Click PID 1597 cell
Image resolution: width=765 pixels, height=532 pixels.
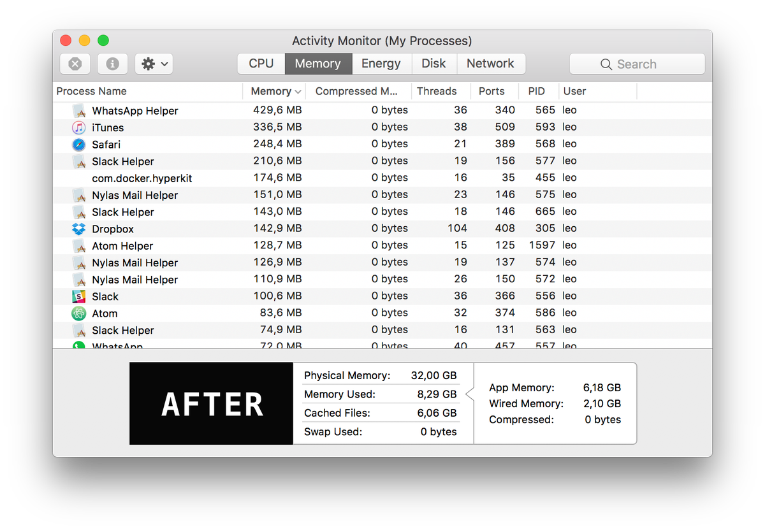(x=542, y=245)
